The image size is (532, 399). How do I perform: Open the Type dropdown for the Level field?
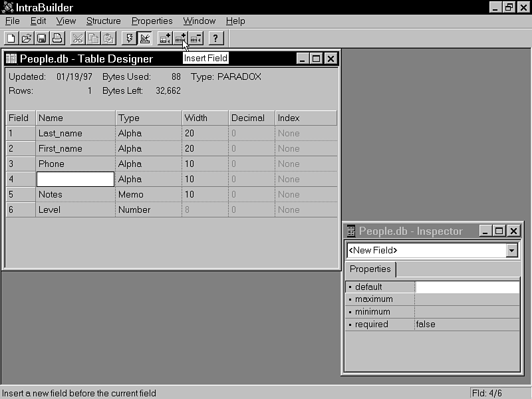coord(148,209)
